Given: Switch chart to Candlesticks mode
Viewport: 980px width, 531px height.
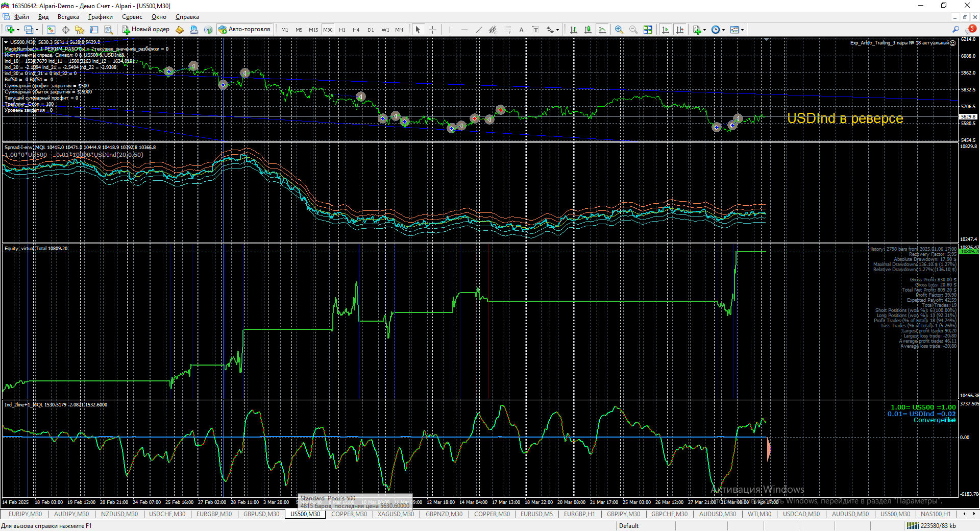Looking at the screenshot, I should pos(588,30).
